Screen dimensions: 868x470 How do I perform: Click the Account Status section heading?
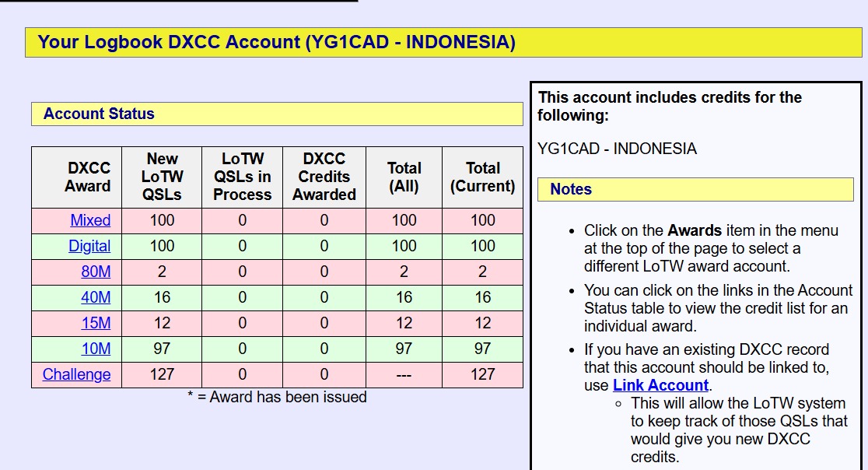tap(99, 114)
